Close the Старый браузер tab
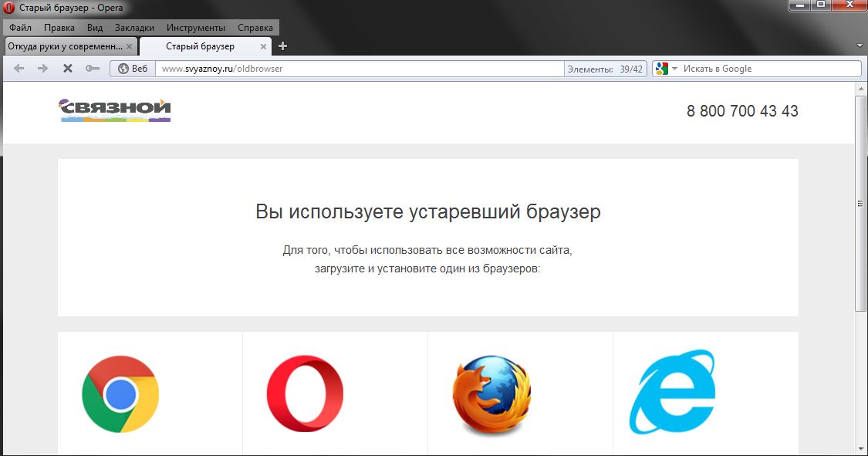Screen dimensions: 868x456 click(x=264, y=47)
